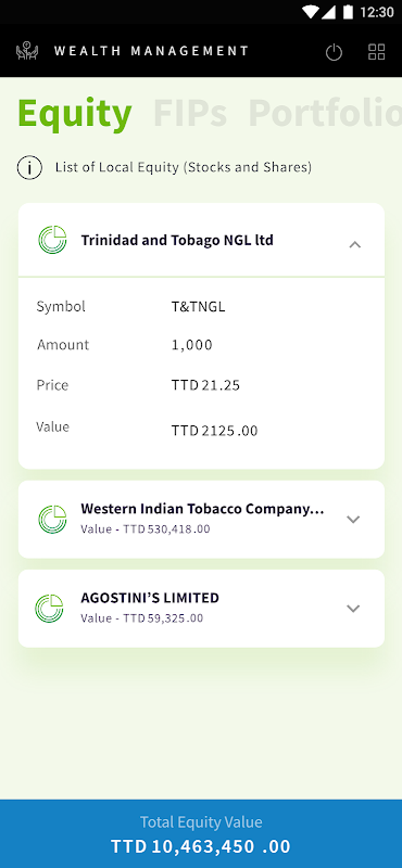This screenshot has width=402, height=868.
Task: Collapse the Trinidad and Tobago NGL card
Action: click(x=355, y=245)
